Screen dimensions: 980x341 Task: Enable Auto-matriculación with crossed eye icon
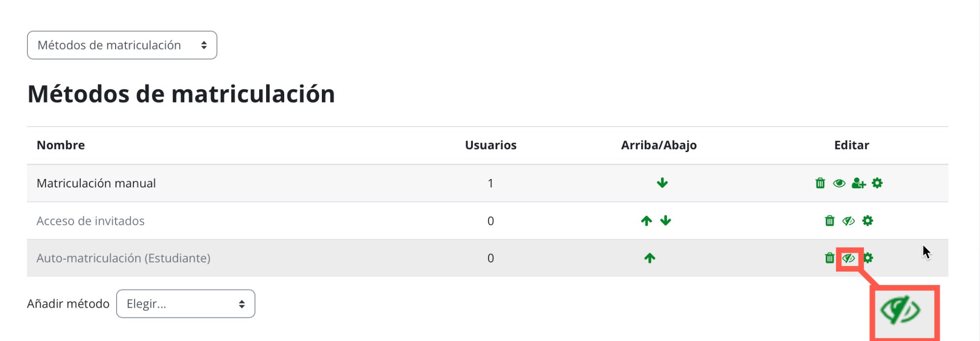click(849, 258)
